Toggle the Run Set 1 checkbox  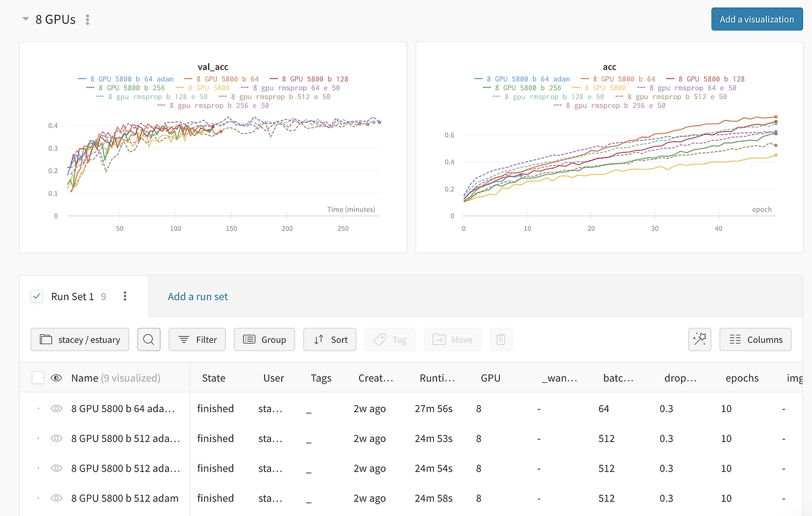37,296
